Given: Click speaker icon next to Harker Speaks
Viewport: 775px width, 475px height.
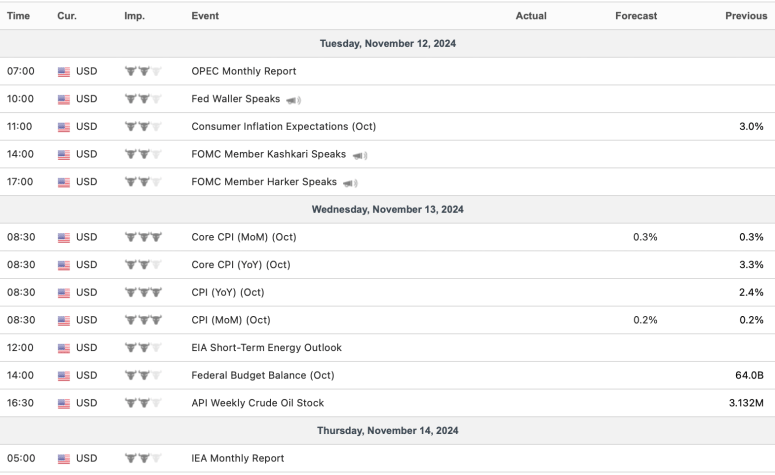Looking at the screenshot, I should tap(350, 183).
